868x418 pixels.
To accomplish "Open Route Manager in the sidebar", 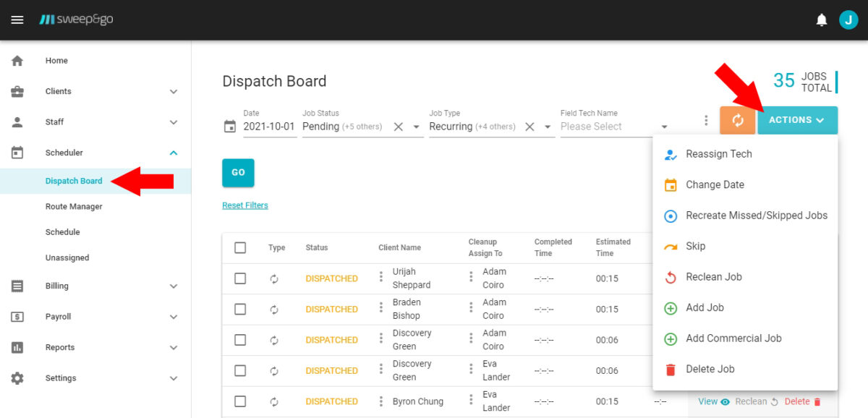I will [x=74, y=207].
